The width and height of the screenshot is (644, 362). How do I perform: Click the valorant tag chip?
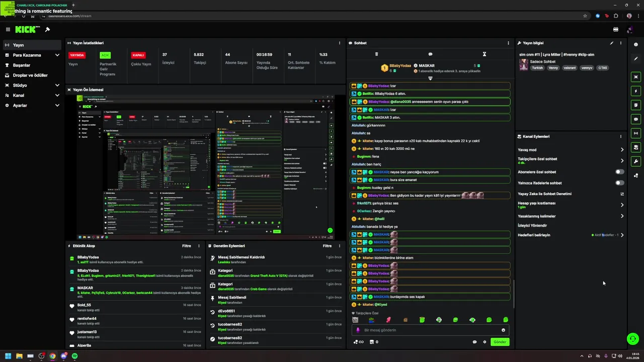pos(570,68)
